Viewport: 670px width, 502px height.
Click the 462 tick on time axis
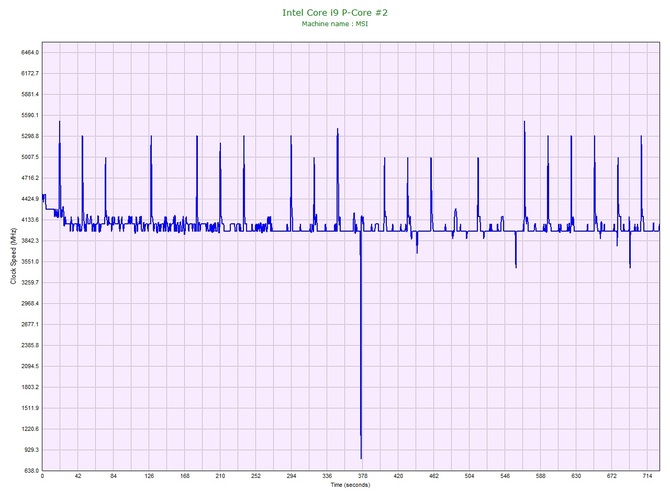point(434,476)
